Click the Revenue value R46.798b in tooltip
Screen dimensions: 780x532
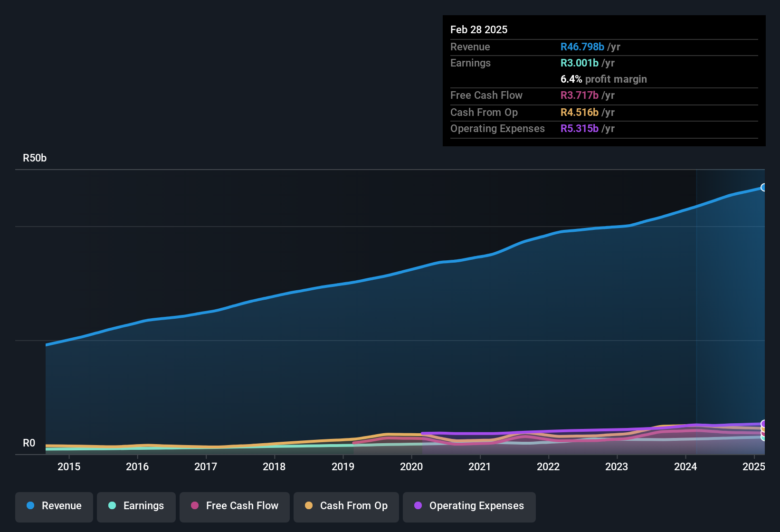pos(582,47)
